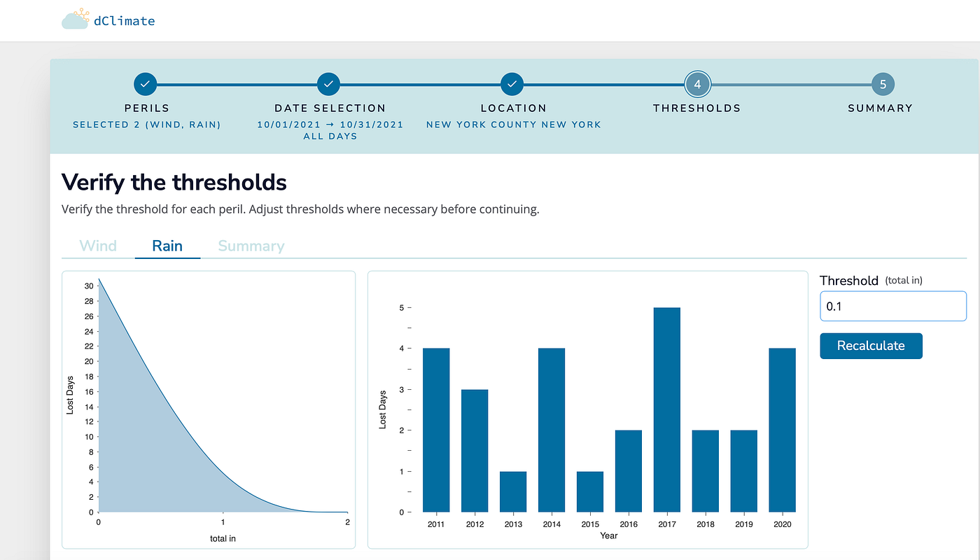Select the 2019 bar in chart

click(x=744, y=471)
